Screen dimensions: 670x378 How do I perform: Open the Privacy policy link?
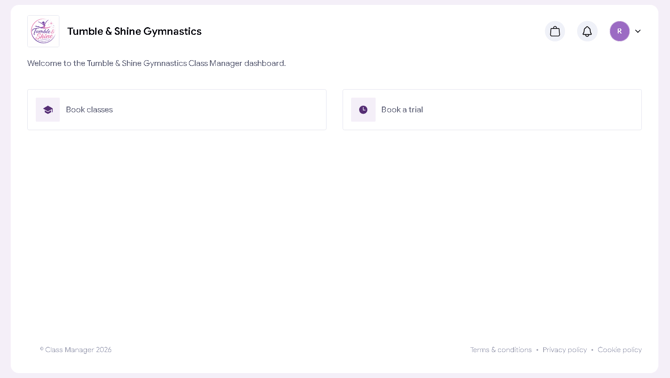click(x=564, y=350)
